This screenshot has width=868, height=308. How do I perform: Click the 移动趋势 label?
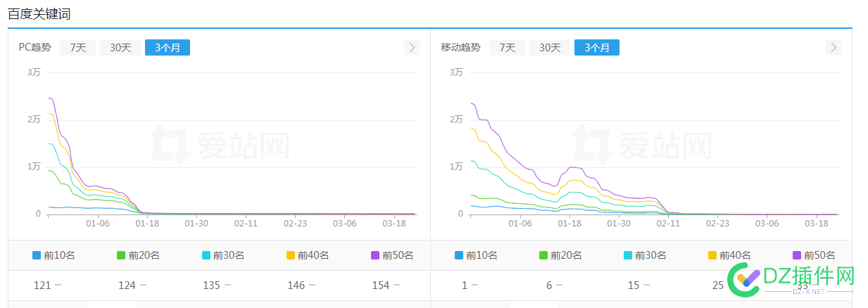point(460,47)
